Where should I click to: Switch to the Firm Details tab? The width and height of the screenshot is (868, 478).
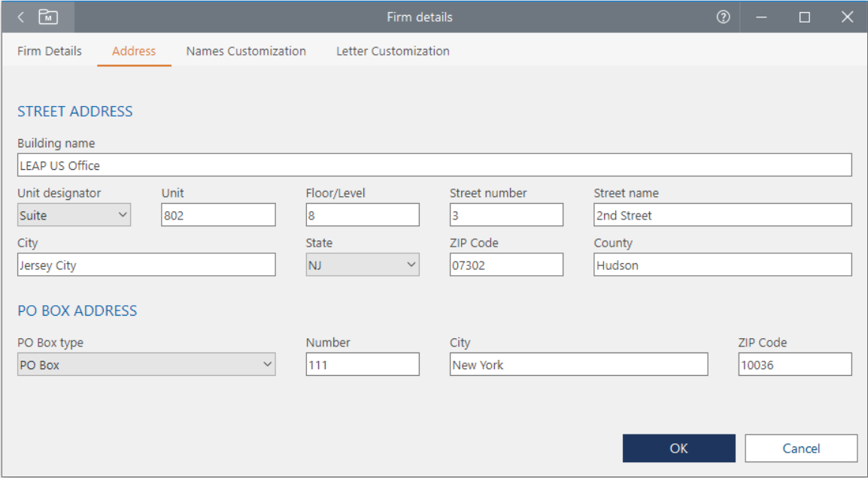pyautogui.click(x=50, y=51)
